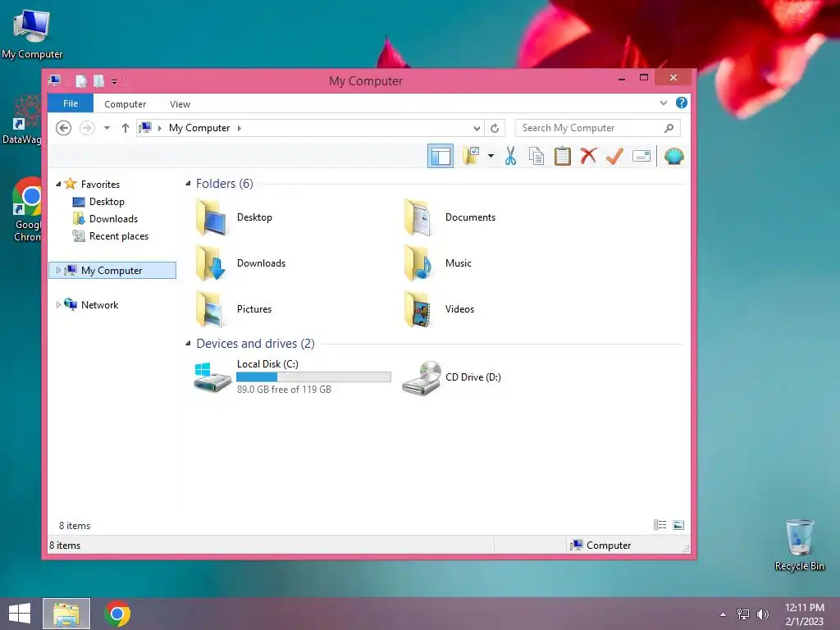Click the Forward navigation arrow
The height and width of the screenshot is (630, 840).
pyautogui.click(x=87, y=128)
